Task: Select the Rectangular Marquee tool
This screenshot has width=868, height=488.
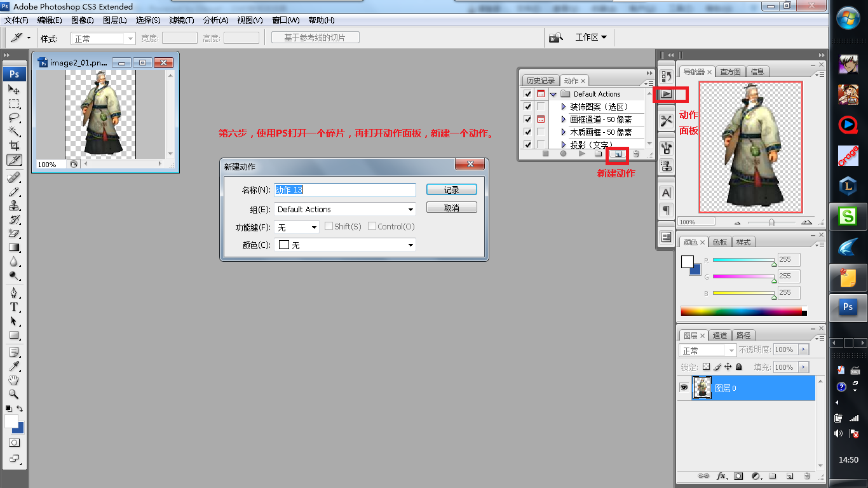Action: coord(13,104)
